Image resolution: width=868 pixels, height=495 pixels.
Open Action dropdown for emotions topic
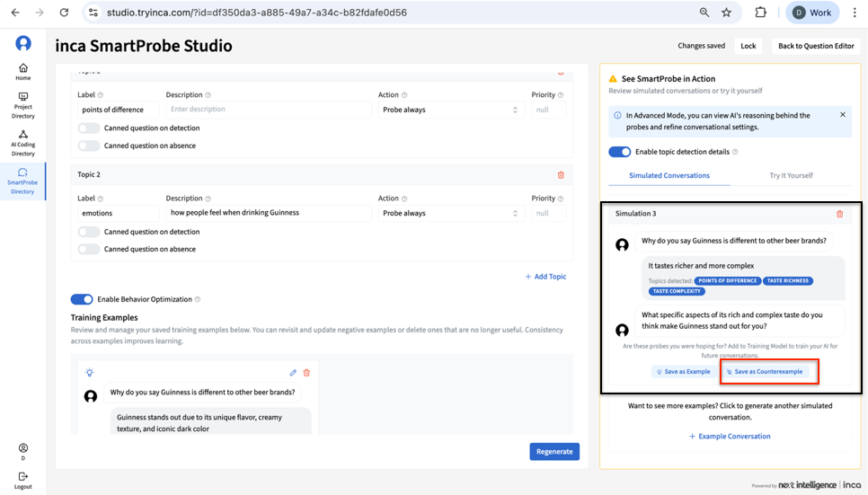pyautogui.click(x=449, y=214)
